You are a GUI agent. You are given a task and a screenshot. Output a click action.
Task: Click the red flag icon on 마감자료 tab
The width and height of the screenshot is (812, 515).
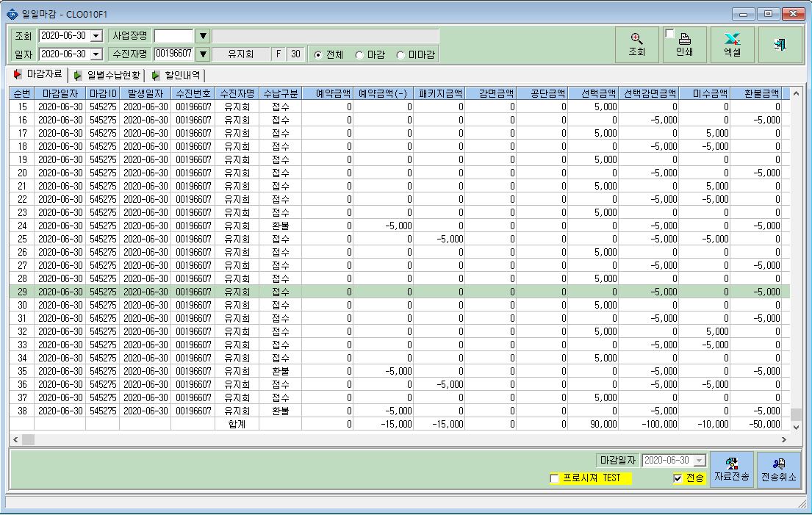18,74
